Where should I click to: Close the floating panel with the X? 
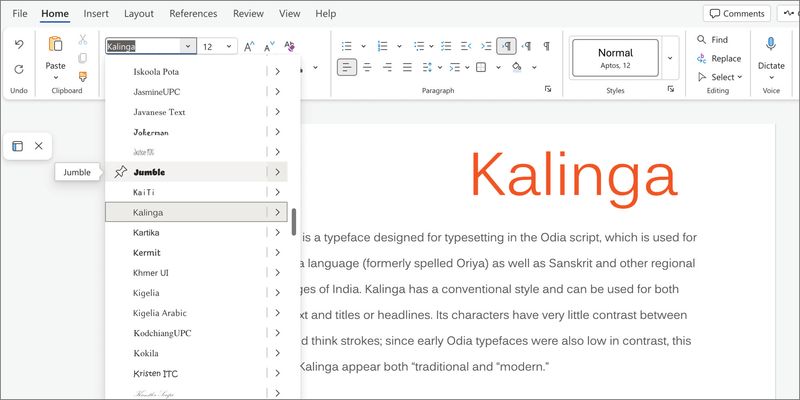38,146
